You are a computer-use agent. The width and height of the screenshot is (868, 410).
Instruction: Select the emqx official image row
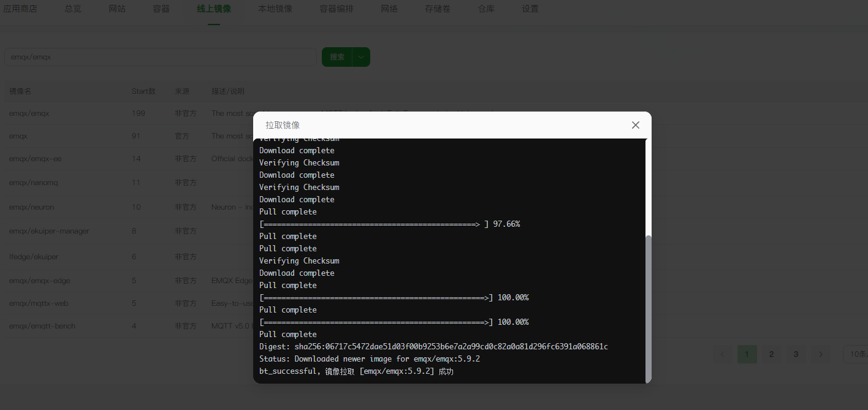[18, 136]
